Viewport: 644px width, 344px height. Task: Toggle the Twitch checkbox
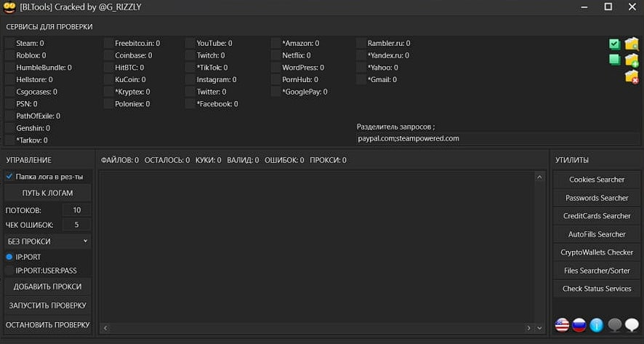point(190,55)
